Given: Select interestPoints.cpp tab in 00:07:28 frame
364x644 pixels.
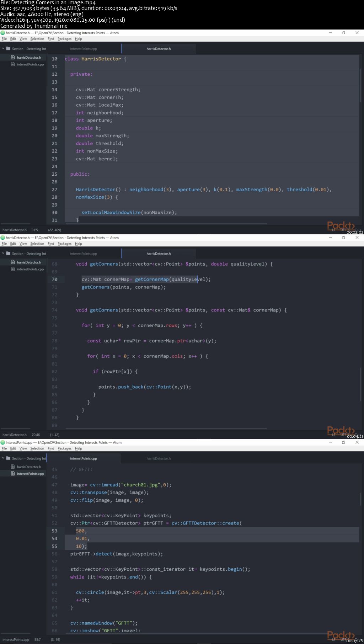Looking at the screenshot, I should (x=84, y=458).
